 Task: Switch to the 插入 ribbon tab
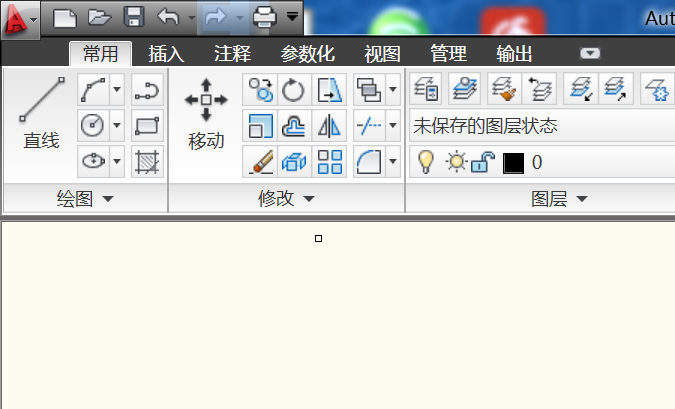pos(166,54)
